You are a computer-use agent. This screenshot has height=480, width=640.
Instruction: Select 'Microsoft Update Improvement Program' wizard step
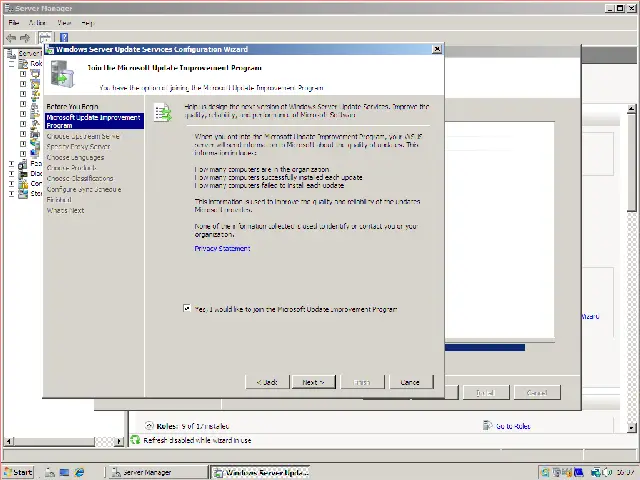point(94,121)
